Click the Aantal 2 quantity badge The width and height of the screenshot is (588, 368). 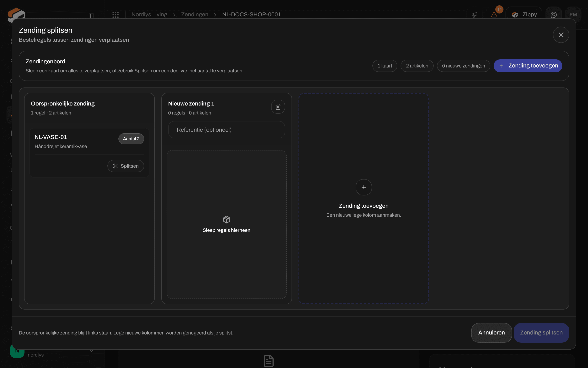click(131, 139)
